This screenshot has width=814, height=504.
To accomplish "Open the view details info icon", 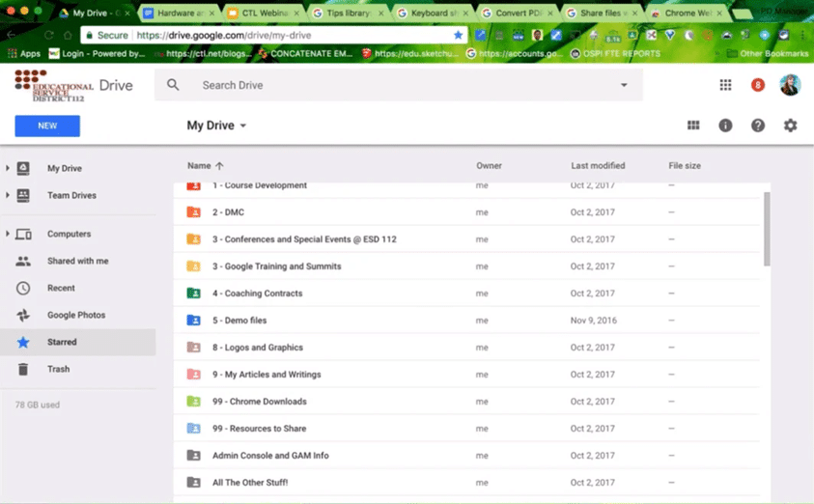I will (x=725, y=126).
